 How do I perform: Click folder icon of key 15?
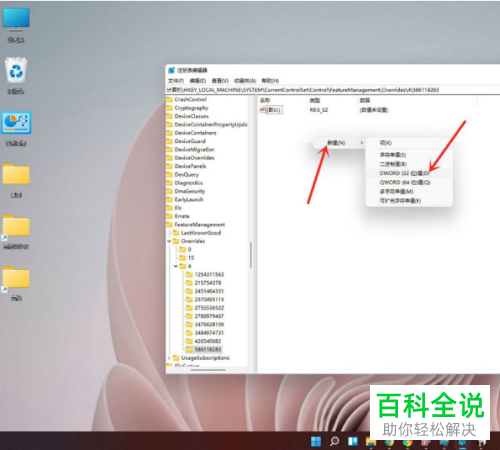pyautogui.click(x=182, y=258)
